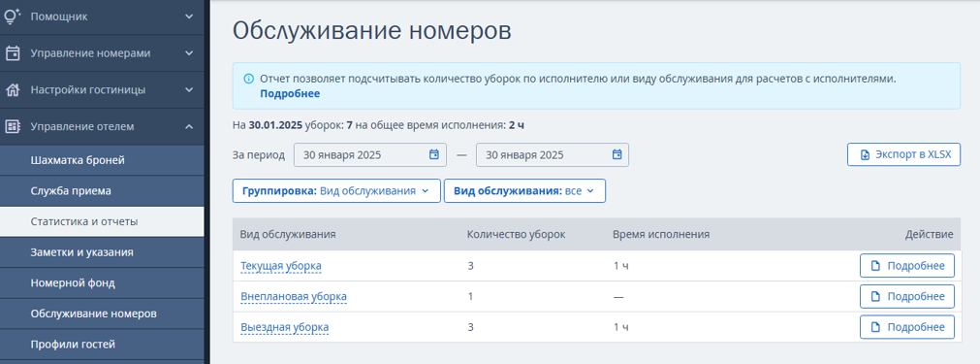Click the calendar icon beside Управление номерами
This screenshot has width=980, height=364.
point(13,53)
